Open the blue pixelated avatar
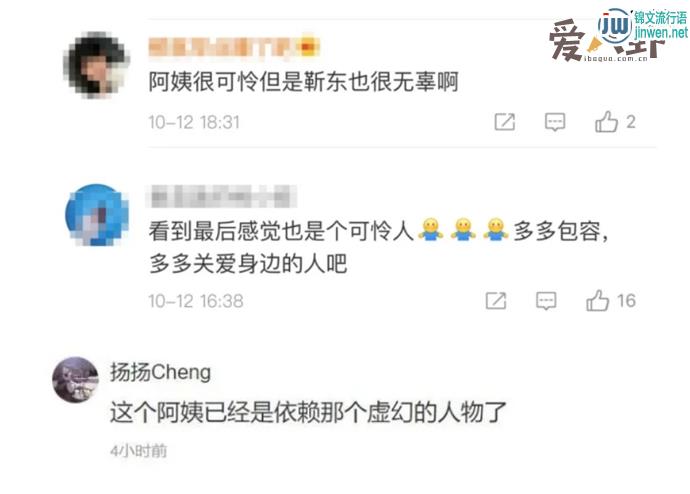 97,215
